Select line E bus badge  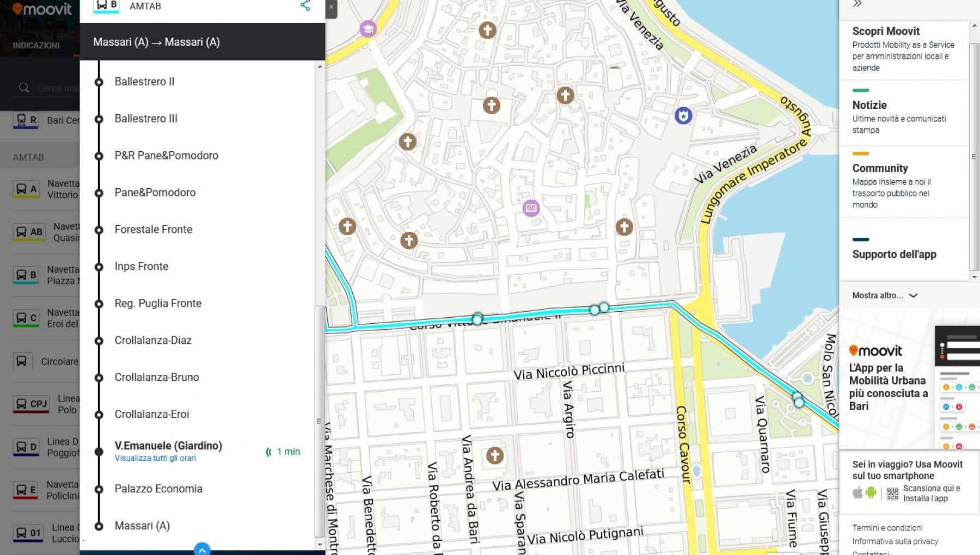(x=26, y=490)
